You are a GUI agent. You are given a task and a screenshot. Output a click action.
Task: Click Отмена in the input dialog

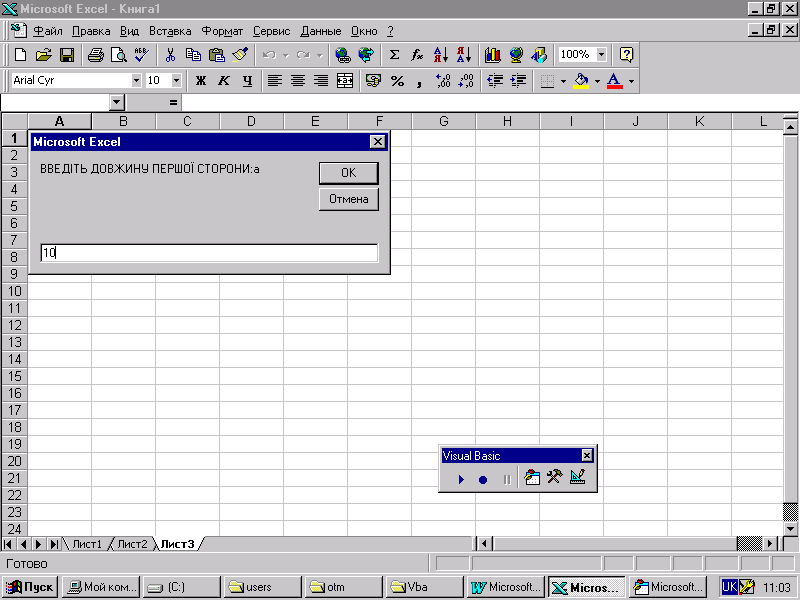[348, 199]
